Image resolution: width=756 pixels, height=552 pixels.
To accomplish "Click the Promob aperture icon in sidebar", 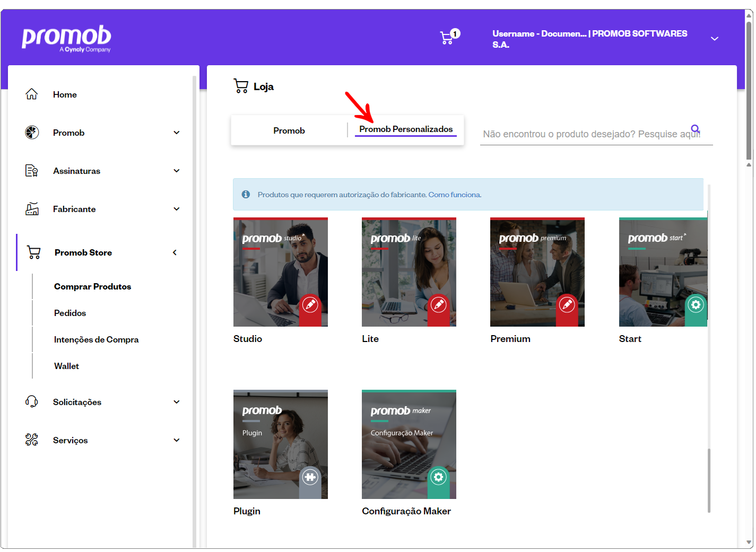I will click(x=32, y=133).
